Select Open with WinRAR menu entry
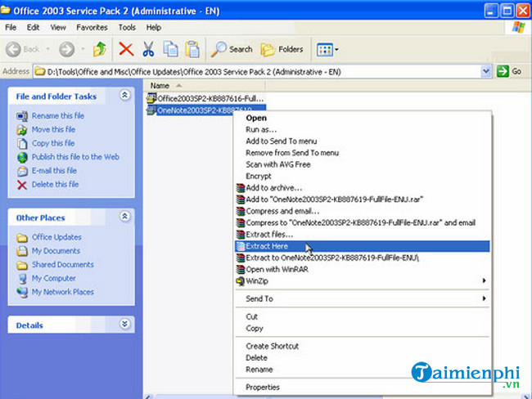This screenshot has width=532, height=399. click(x=279, y=269)
